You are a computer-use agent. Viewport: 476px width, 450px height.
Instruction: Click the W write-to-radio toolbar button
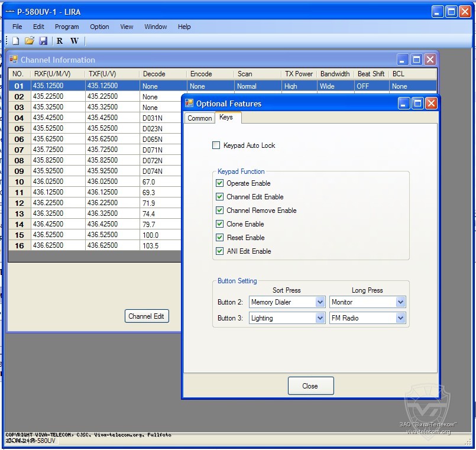pyautogui.click(x=74, y=41)
